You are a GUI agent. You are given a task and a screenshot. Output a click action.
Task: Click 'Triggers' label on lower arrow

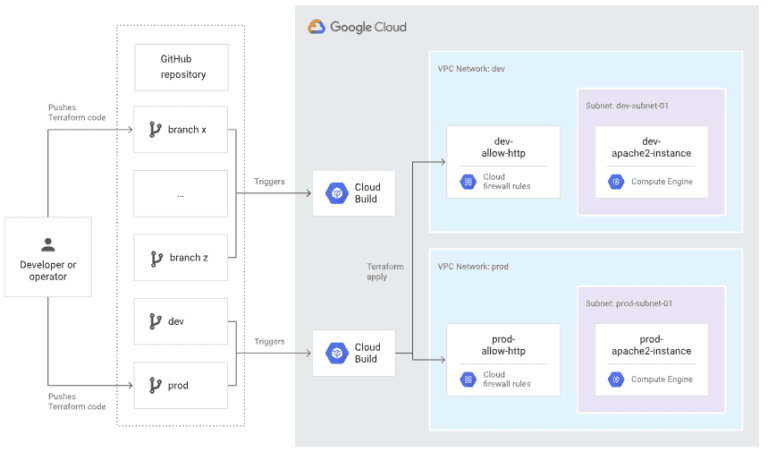pos(269,342)
